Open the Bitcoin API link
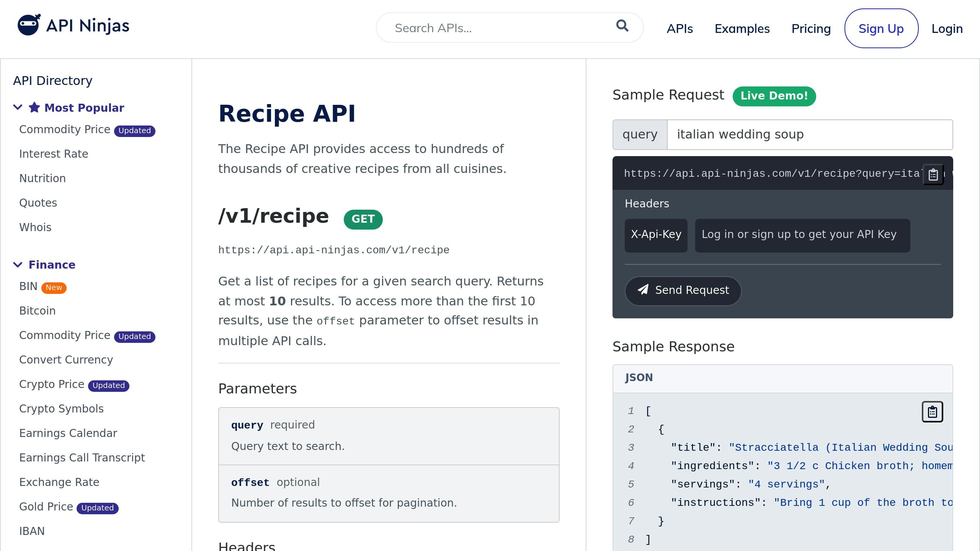 pos(37,311)
